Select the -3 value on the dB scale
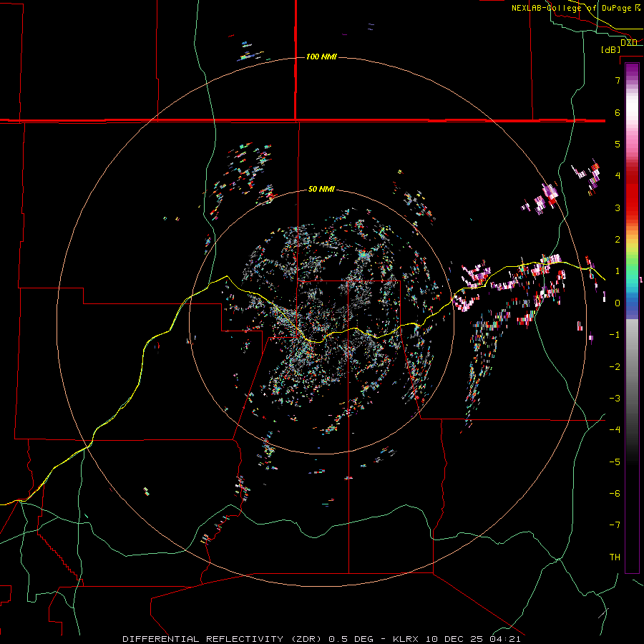The width and height of the screenshot is (644, 644). 615,399
